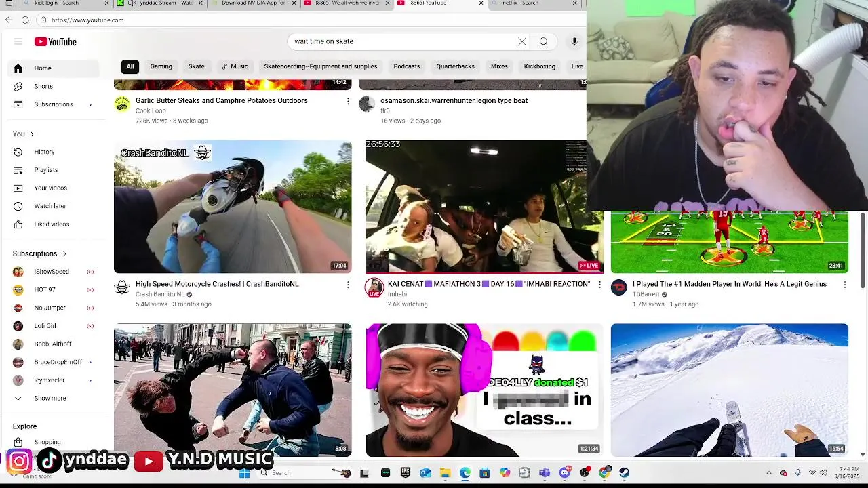Select Skateboarding Equipment and supplies chip
The height and width of the screenshot is (488, 868).
click(x=321, y=66)
